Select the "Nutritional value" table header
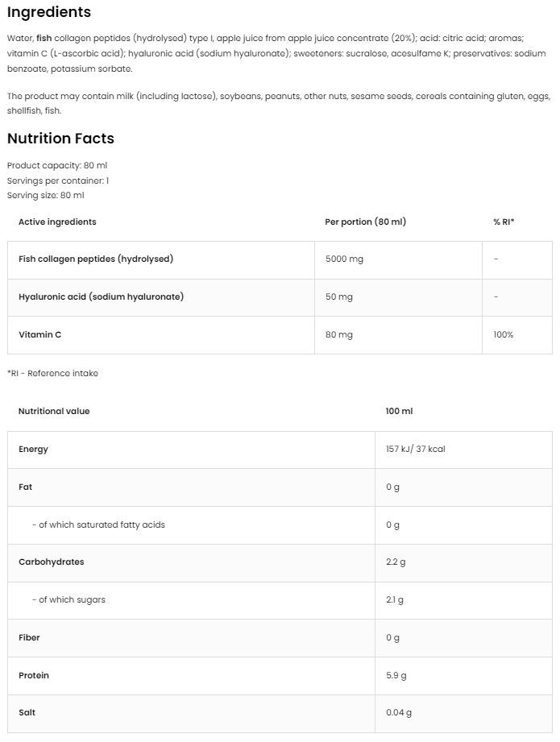Image resolution: width=560 pixels, height=742 pixels. (x=54, y=411)
